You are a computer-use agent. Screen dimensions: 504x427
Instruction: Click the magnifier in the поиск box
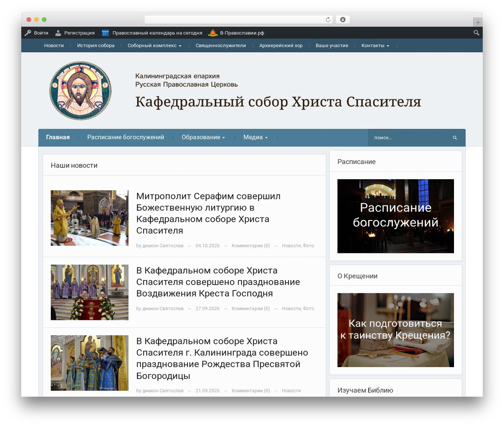455,138
